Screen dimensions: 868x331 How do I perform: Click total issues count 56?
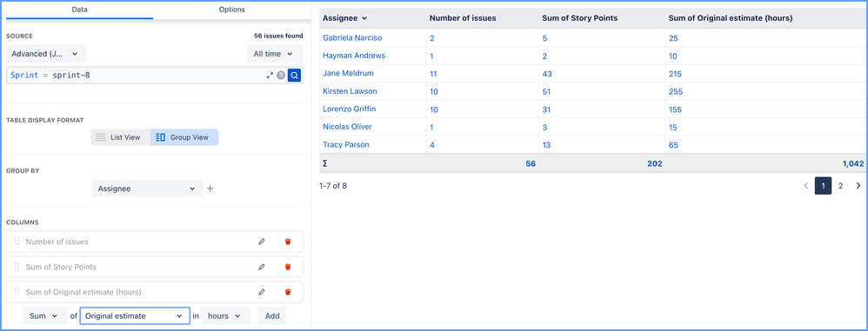[531, 163]
